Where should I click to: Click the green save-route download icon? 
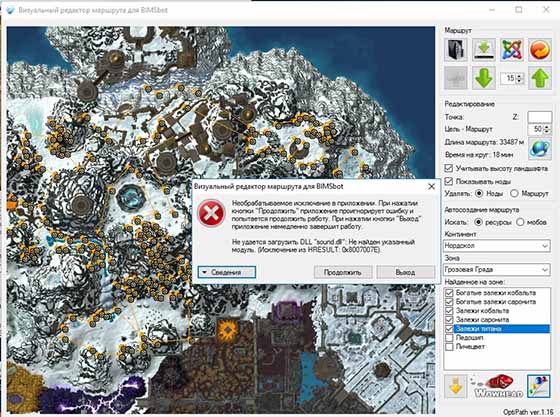[x=484, y=49]
